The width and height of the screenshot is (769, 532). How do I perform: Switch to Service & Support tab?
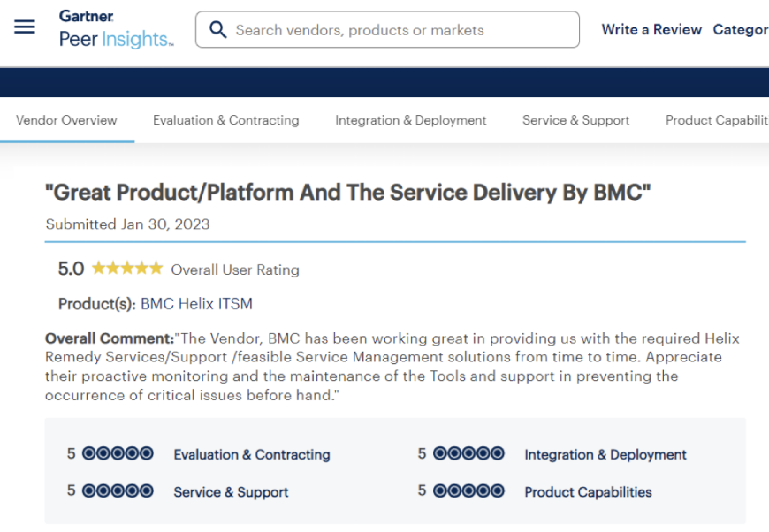tap(575, 120)
